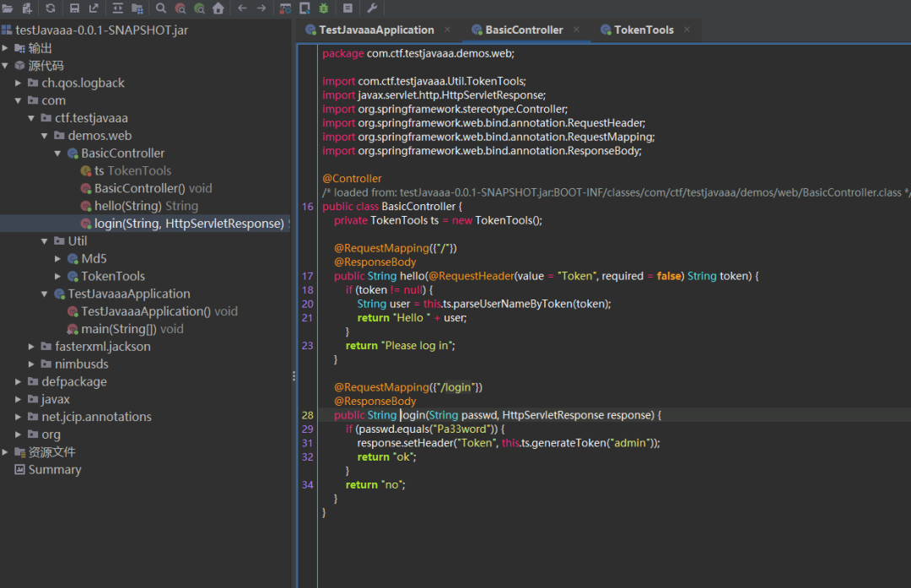Image resolution: width=911 pixels, height=588 pixels.
Task: Expand the ch.qos.logback package node
Action: [19, 83]
